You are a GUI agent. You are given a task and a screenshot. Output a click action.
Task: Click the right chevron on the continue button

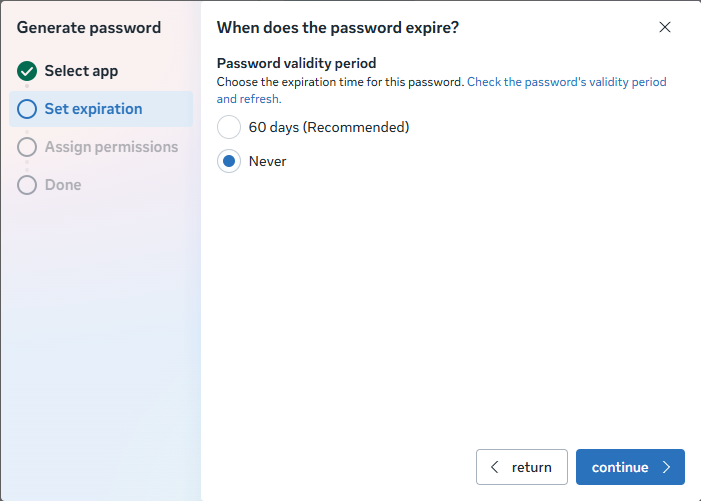pyautogui.click(x=667, y=467)
